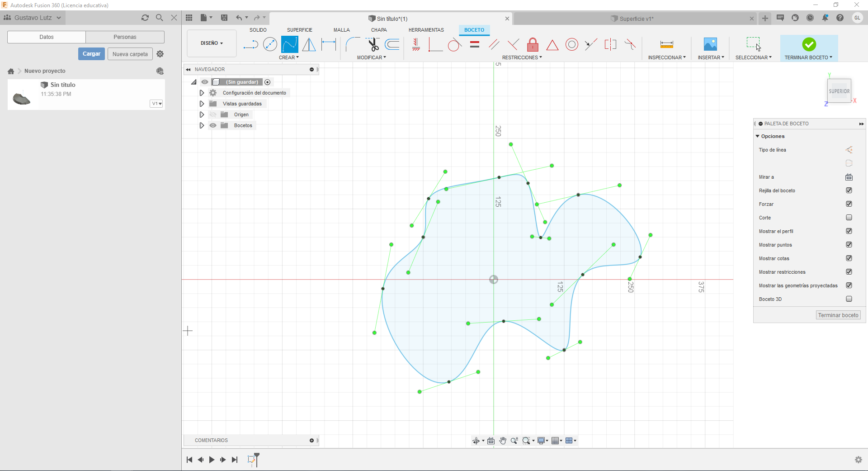Click the Nueva carpeta button
This screenshot has width=868, height=471.
tap(130, 54)
